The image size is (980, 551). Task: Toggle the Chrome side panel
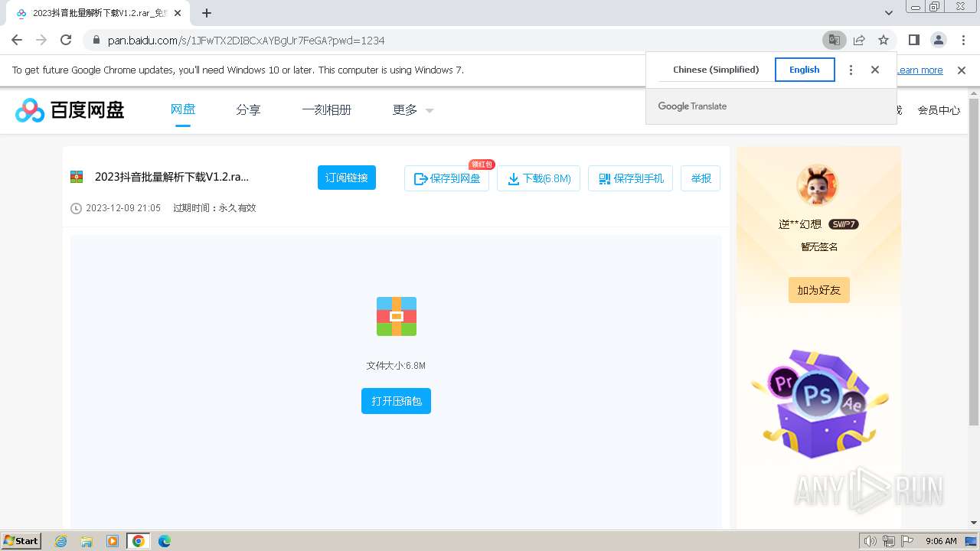coord(913,40)
